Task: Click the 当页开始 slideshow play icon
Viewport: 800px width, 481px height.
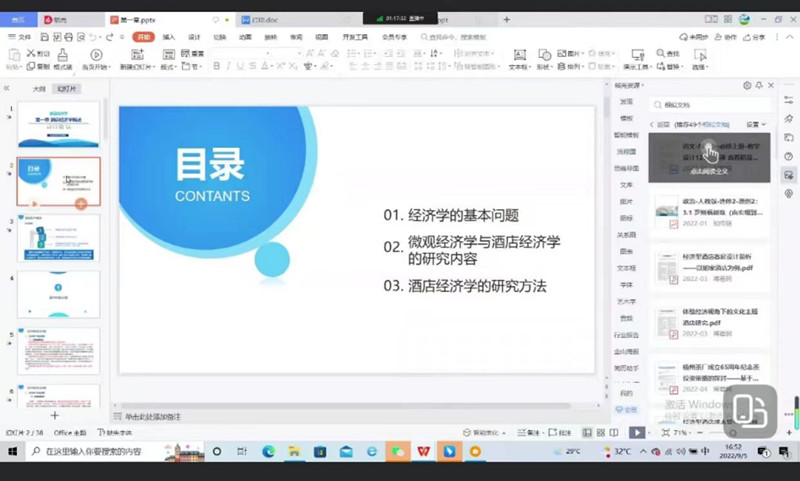Action: tap(96, 55)
